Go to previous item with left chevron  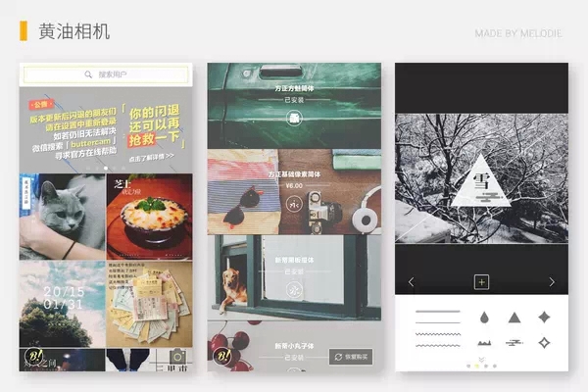[x=411, y=282]
